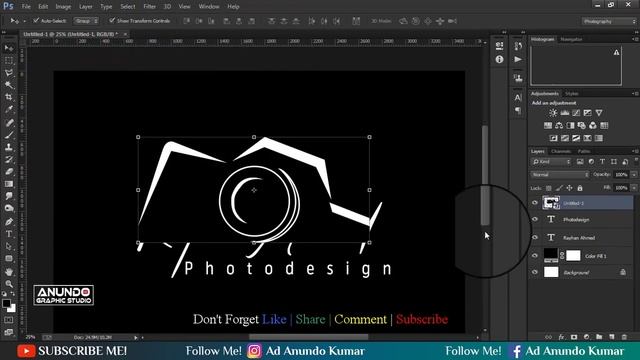Hide the Rayhan Ahmed text layer
The image size is (640, 360).
535,237
